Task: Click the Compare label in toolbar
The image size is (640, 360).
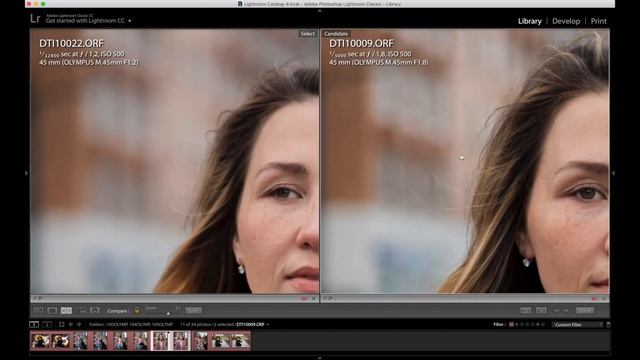Action: pyautogui.click(x=118, y=311)
